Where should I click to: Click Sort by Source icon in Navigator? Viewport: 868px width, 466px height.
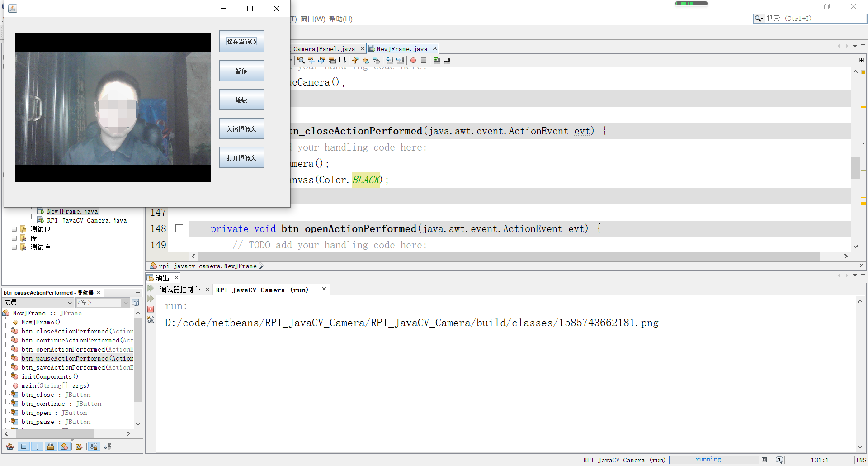(108, 447)
